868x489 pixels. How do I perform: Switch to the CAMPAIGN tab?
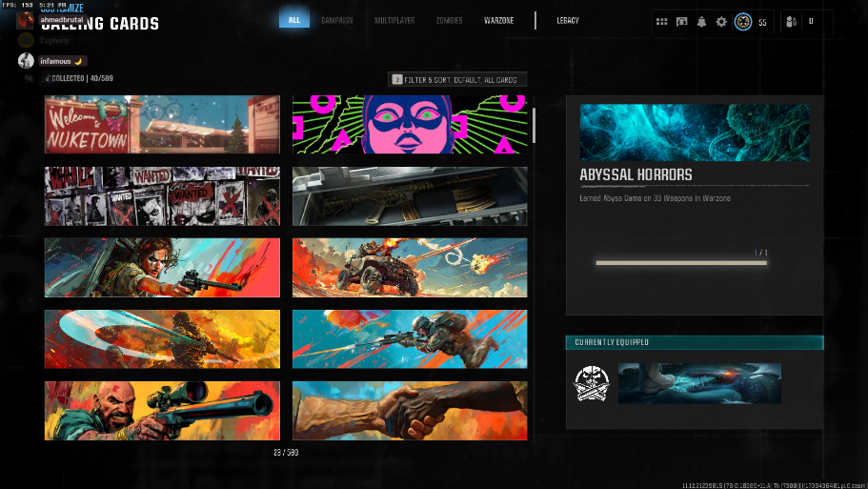(x=336, y=20)
